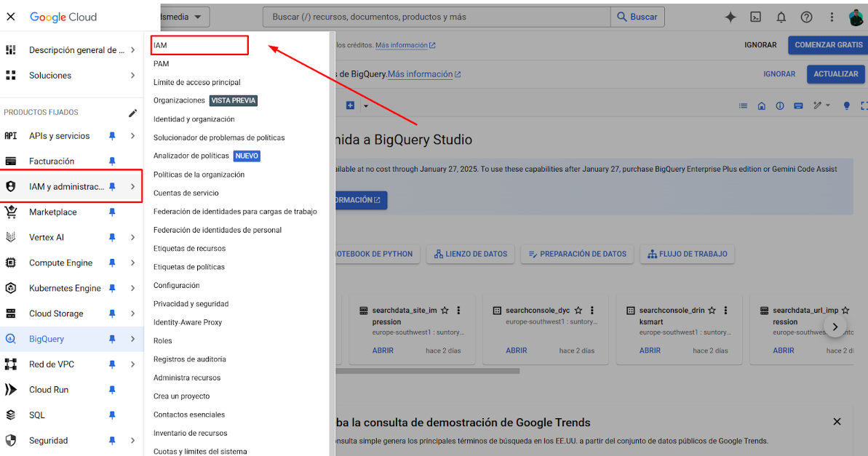Click the ACTUALIZAR button
This screenshot has width=868, height=456.
[835, 74]
